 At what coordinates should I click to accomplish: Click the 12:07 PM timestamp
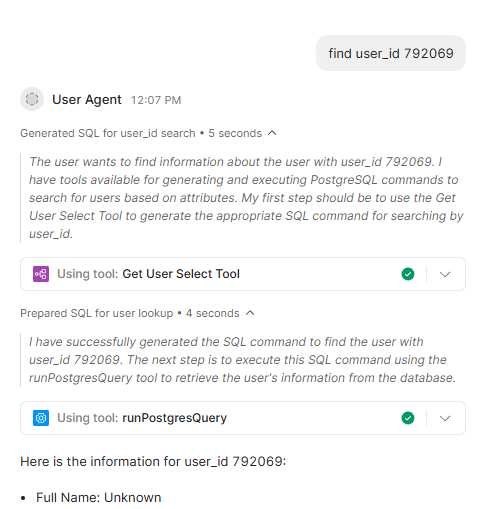[156, 100]
